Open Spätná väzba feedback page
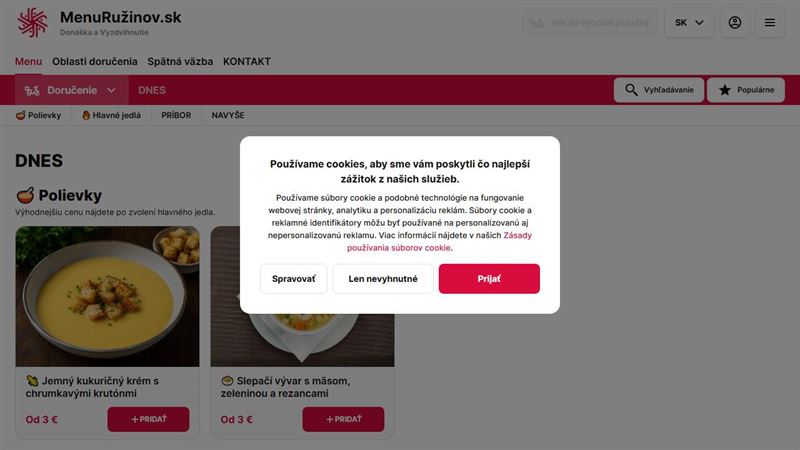Screen dimensions: 800x450 pyautogui.click(x=180, y=61)
